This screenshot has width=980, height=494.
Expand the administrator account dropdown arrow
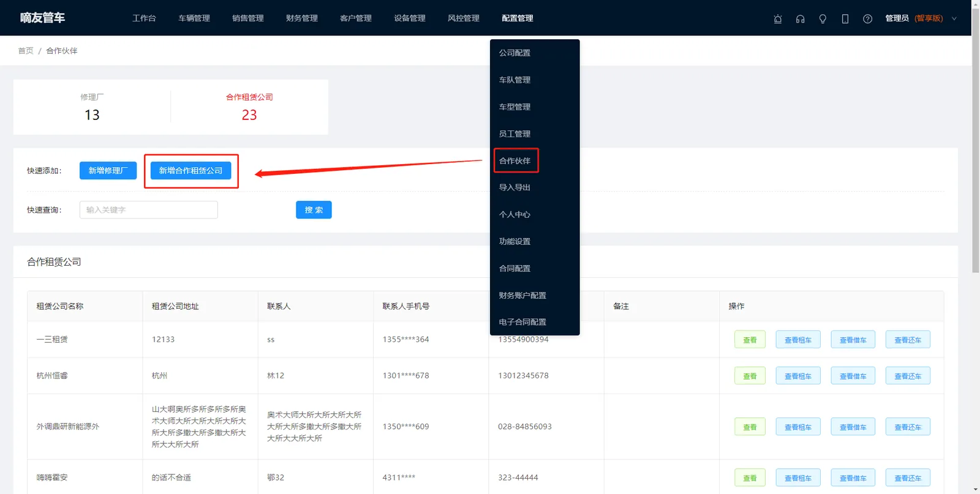(954, 18)
